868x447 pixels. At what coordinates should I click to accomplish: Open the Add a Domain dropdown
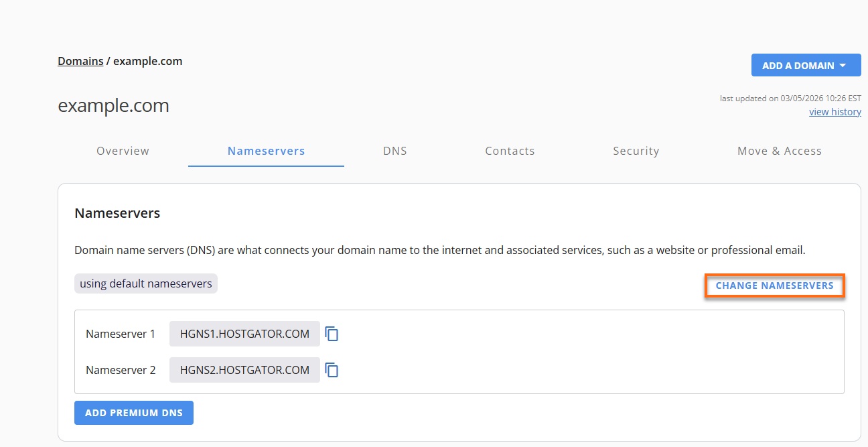806,66
